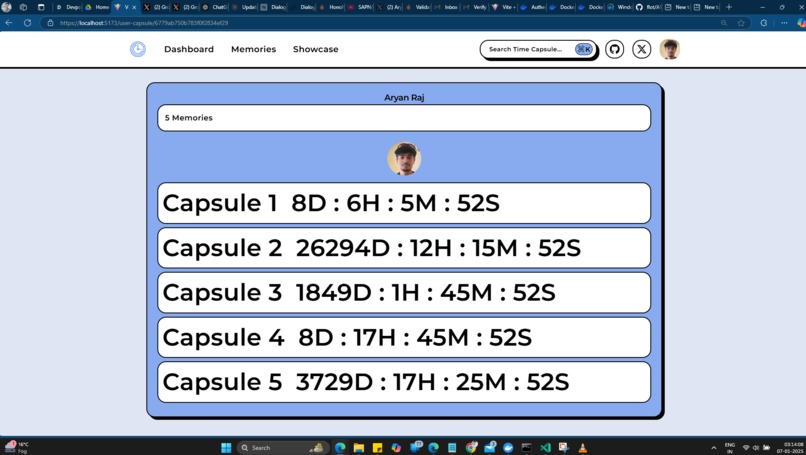Select the Capsule 3 row

pos(404,293)
